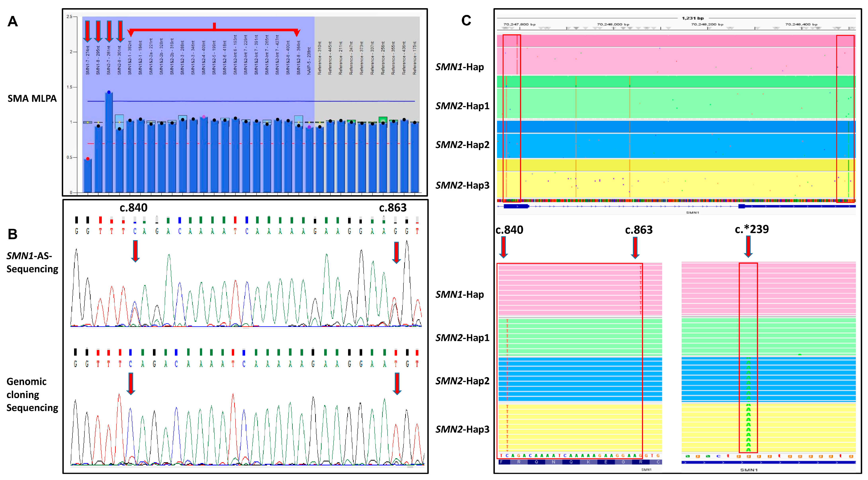Image resolution: width=868 pixels, height=480 pixels.
Task: Click the 'SMN1&2-Int 7 - 427nt' probe label
Action: tap(277, 55)
